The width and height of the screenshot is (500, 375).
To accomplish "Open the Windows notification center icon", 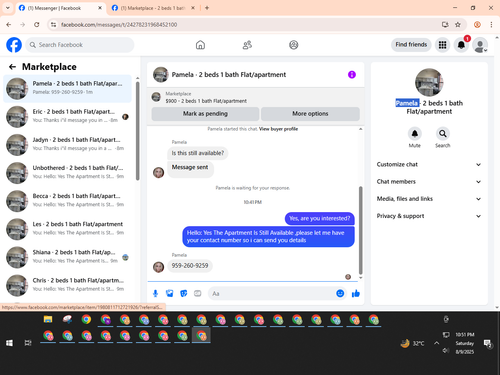I will tap(487, 343).
